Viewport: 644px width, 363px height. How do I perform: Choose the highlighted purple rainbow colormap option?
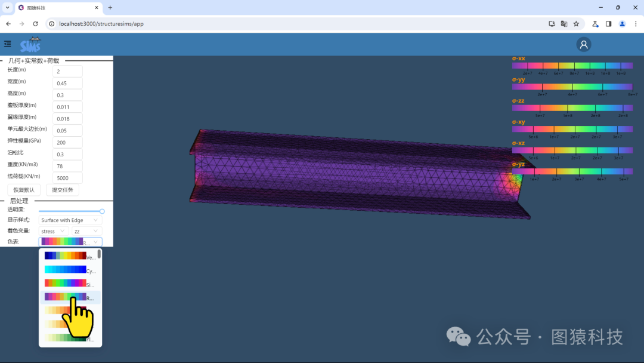[70, 297]
